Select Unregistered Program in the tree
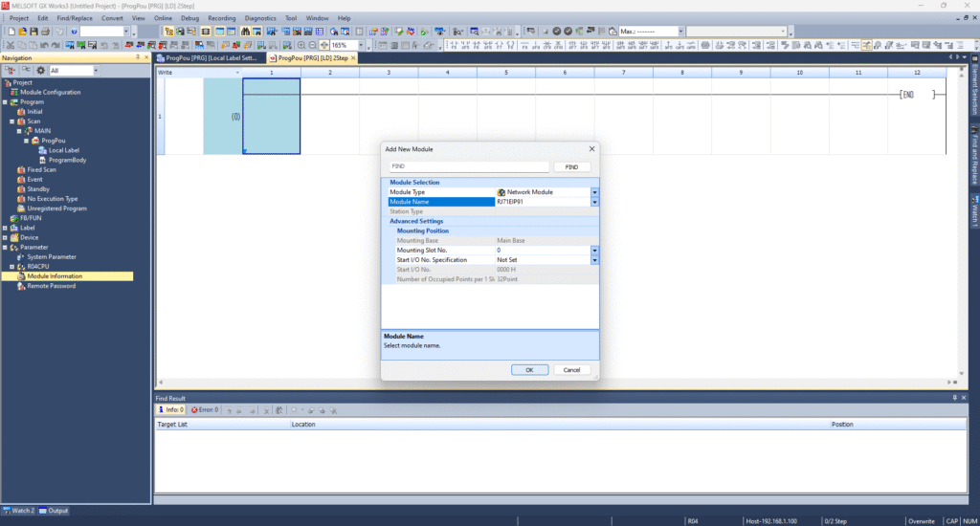The width and height of the screenshot is (980, 526). pyautogui.click(x=56, y=208)
